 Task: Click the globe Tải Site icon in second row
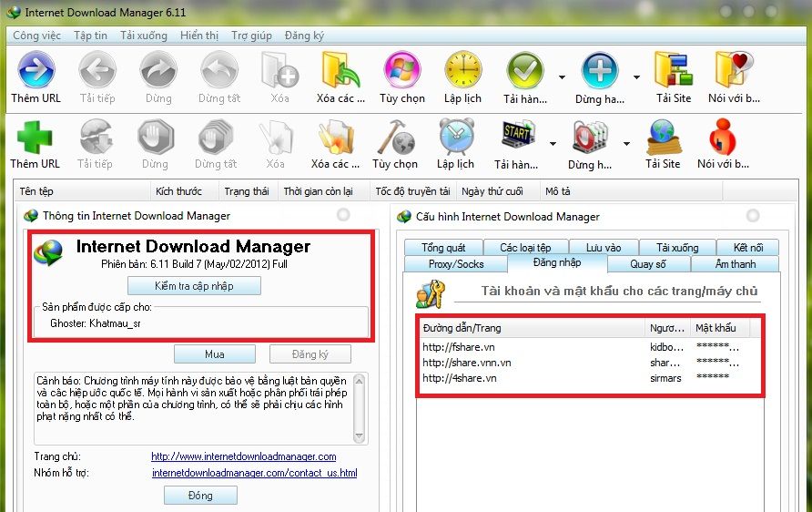[x=663, y=138]
